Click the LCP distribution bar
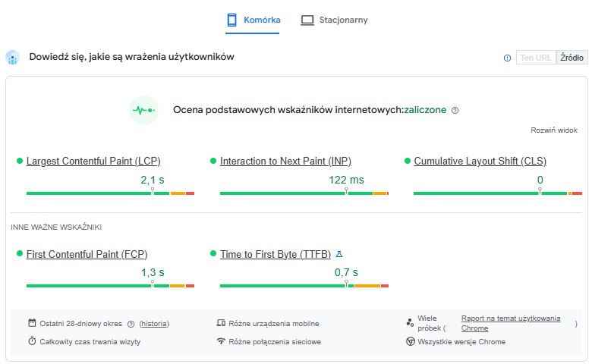Screen dimensions: 592x364 pyautogui.click(x=110, y=193)
